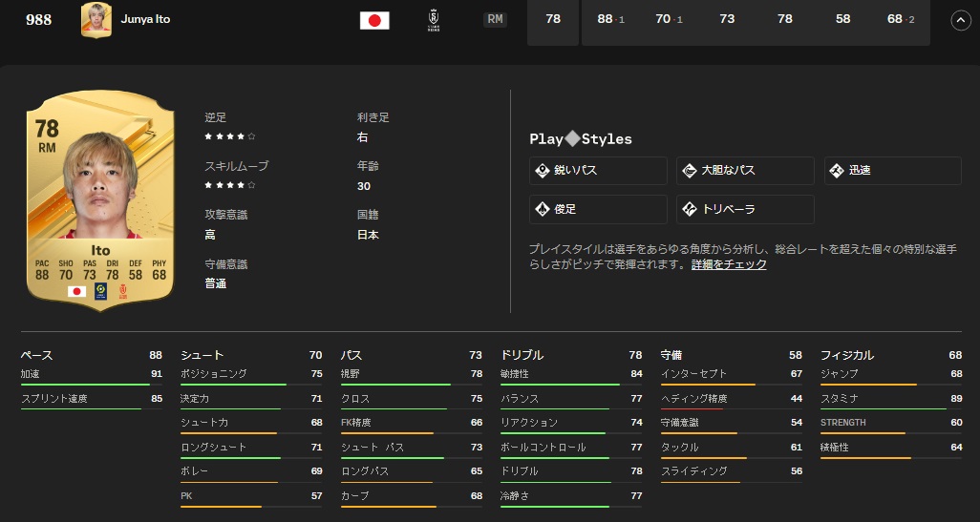Click the RM position badge in header

495,19
